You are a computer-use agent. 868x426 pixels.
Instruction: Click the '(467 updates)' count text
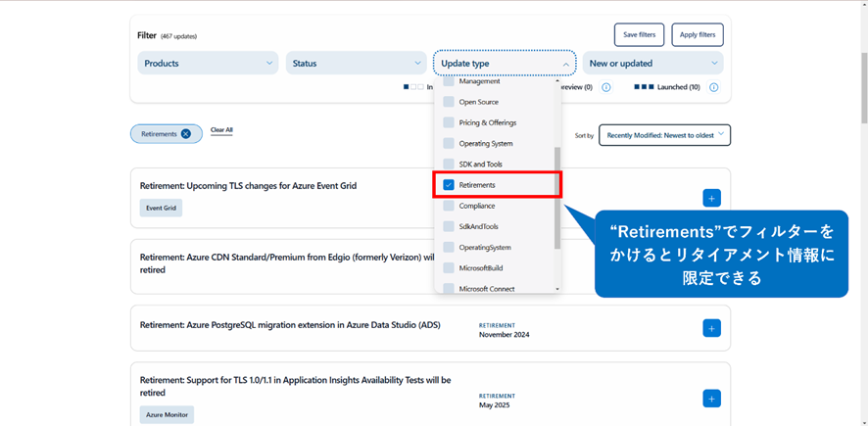(x=178, y=36)
